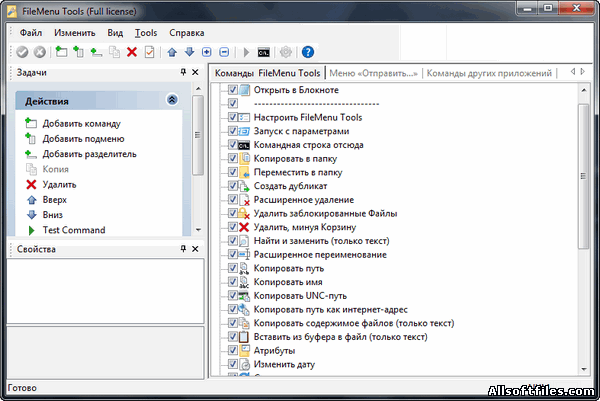600x401 pixels.
Task: Switch to Команды других приложений tab
Action: pos(489,73)
